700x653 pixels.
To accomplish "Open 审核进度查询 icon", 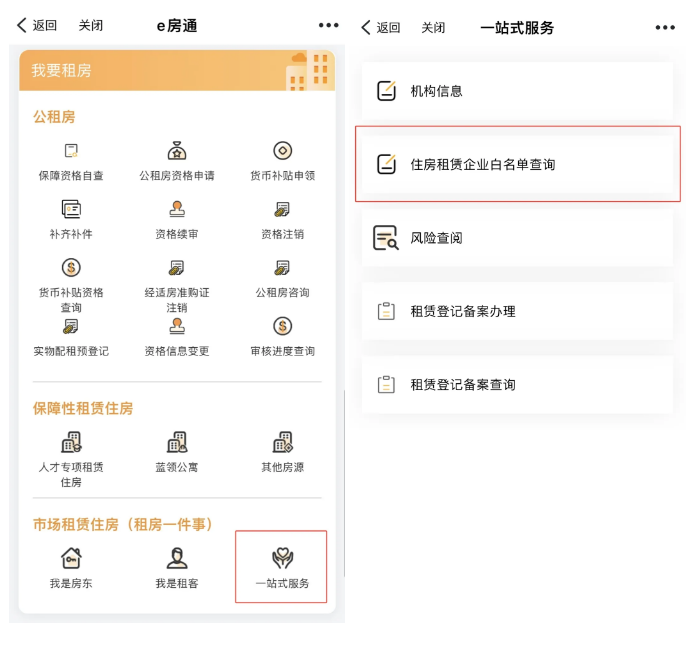I will tap(282, 327).
